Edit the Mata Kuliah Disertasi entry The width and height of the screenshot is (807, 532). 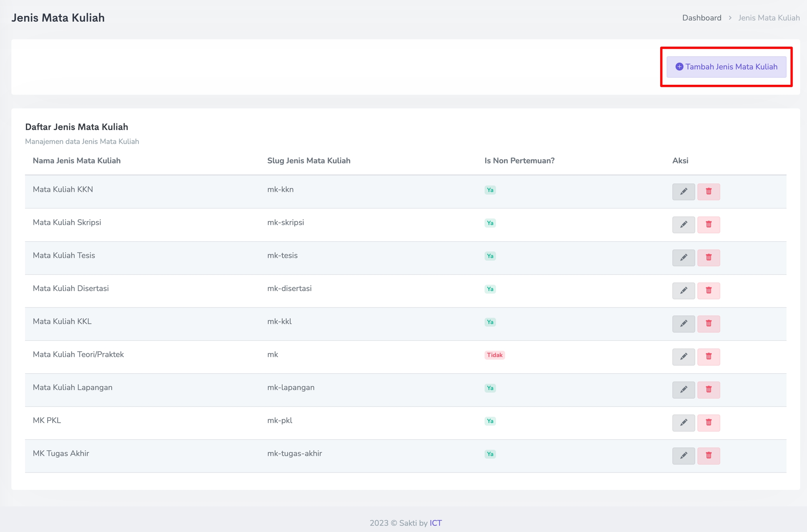click(x=683, y=291)
